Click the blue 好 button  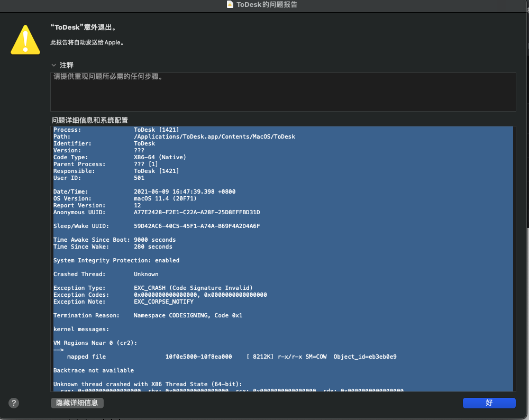point(489,403)
